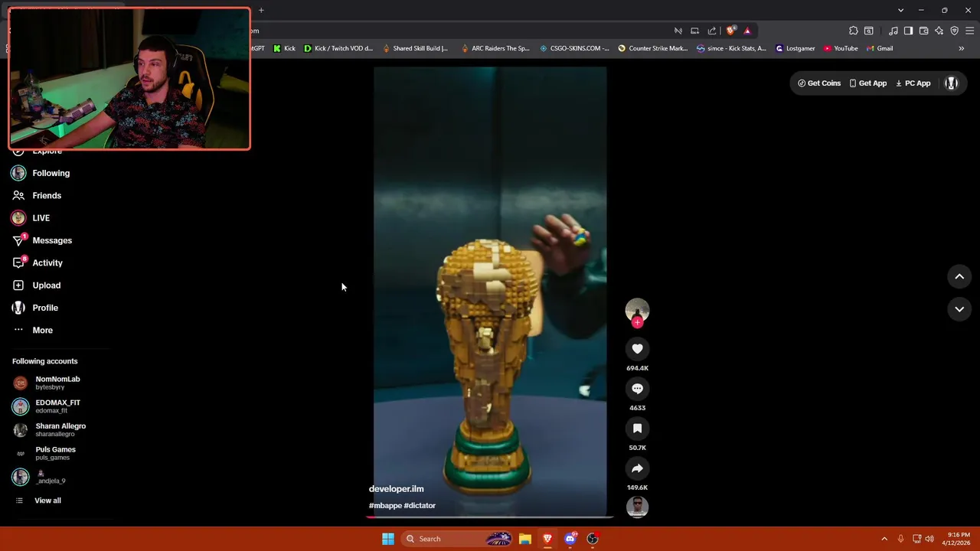This screenshot has height=551, width=980.
Task: Click the Brave Shields lion icon
Action: pos(730,31)
